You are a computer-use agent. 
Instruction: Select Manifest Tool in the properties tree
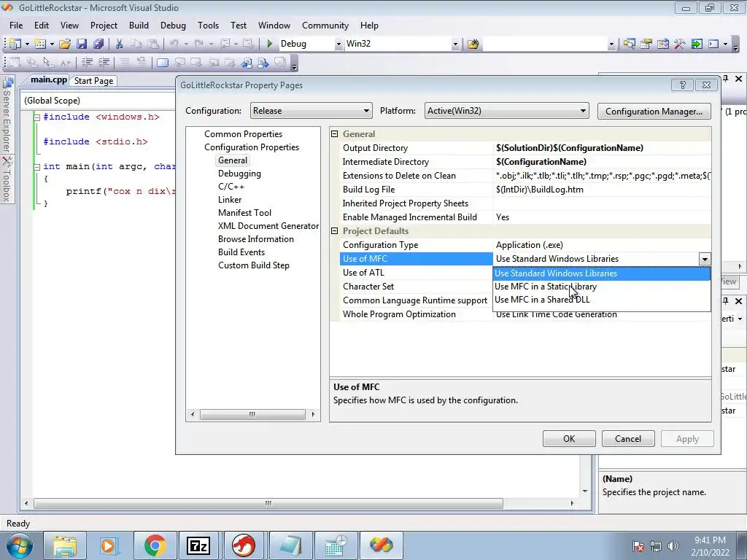click(x=244, y=213)
